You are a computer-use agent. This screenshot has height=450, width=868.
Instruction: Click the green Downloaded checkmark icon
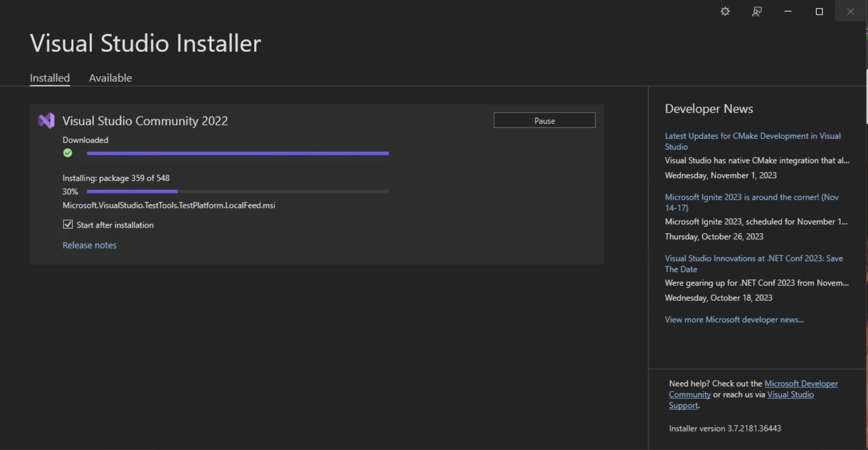[x=67, y=153]
